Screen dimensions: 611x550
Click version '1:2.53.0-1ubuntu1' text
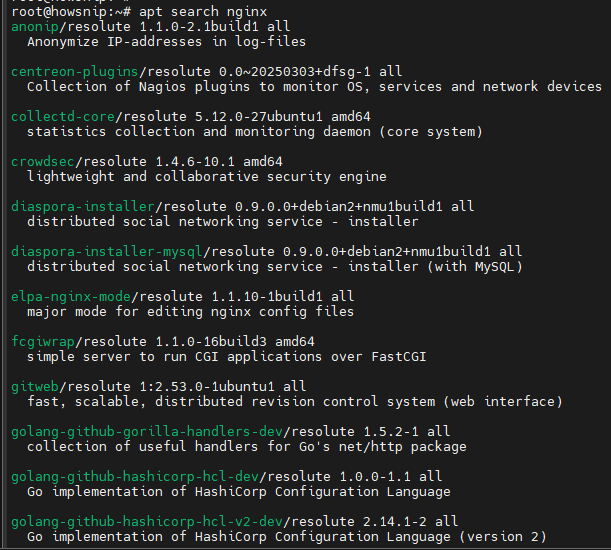pyautogui.click(x=207, y=387)
